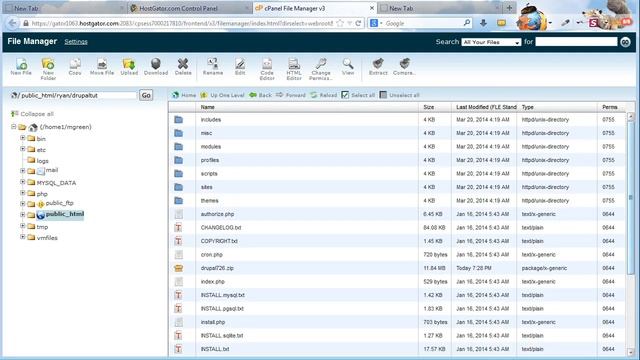
Task: Expand the bin folder node
Action: 23,138
